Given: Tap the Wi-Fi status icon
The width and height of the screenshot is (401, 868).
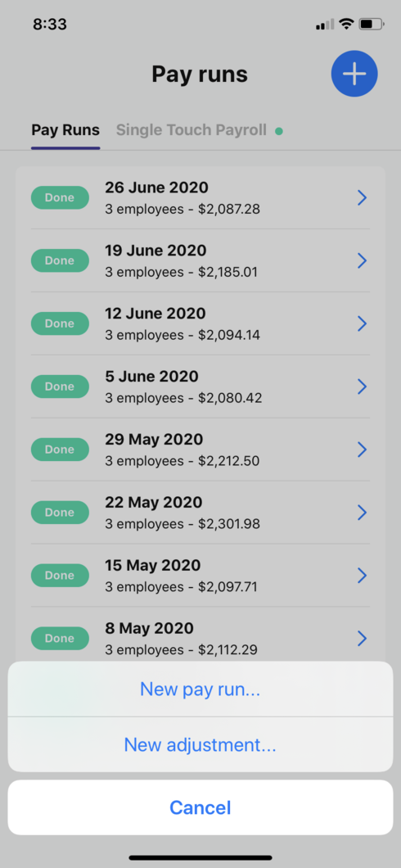Looking at the screenshot, I should pos(346,24).
